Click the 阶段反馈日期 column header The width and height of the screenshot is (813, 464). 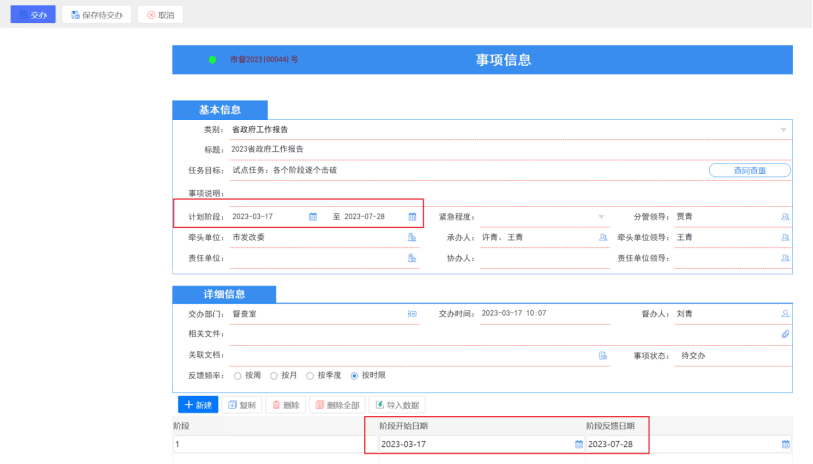pos(610,426)
